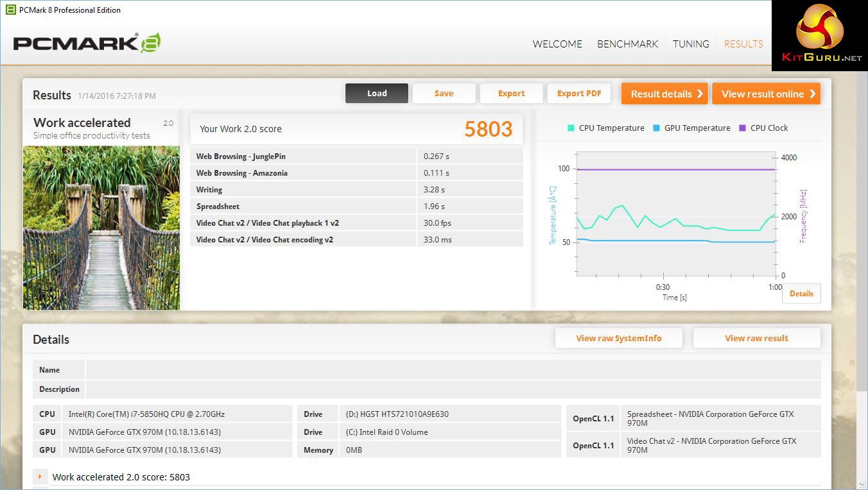Open the Welcome tab
This screenshot has width=868, height=490.
(557, 44)
